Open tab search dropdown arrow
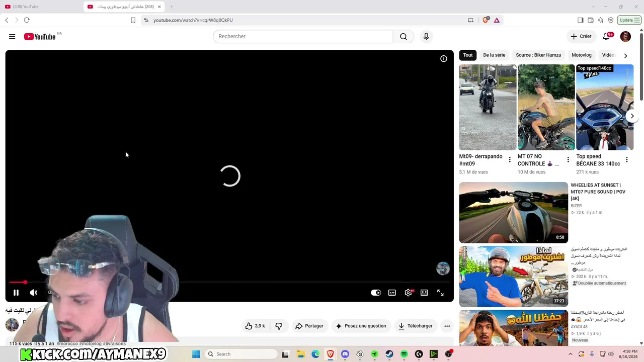 [593, 7]
